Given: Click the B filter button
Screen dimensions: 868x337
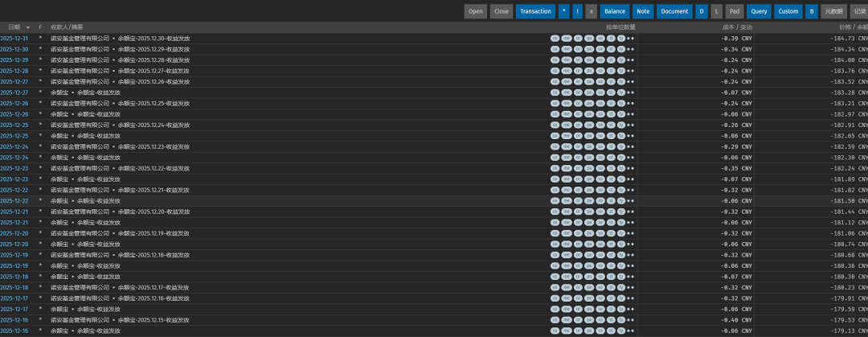Looking at the screenshot, I should tap(812, 11).
